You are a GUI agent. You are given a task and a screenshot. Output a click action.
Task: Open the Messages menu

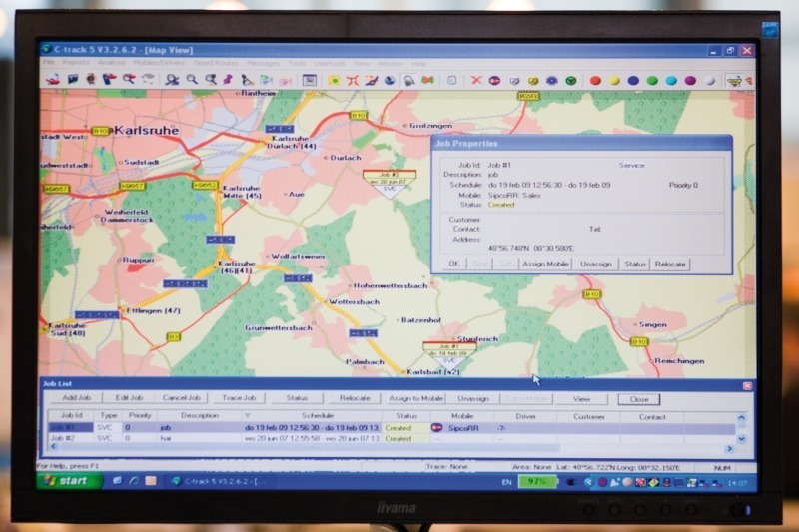tap(263, 63)
